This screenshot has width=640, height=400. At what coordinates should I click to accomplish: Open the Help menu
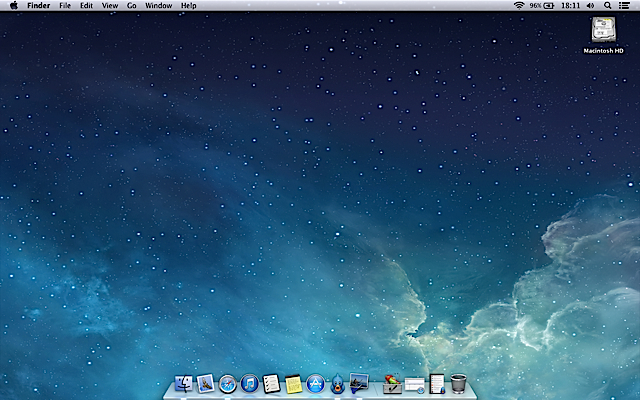(189, 5)
